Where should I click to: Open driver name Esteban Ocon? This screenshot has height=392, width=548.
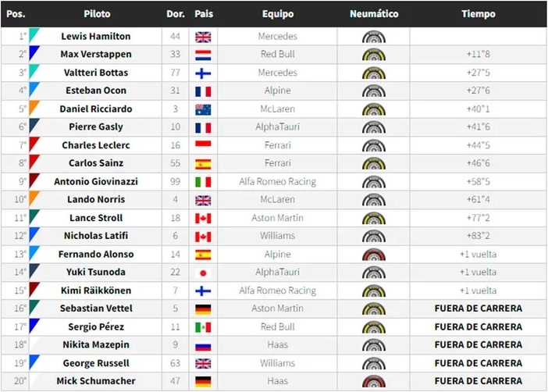tap(96, 91)
